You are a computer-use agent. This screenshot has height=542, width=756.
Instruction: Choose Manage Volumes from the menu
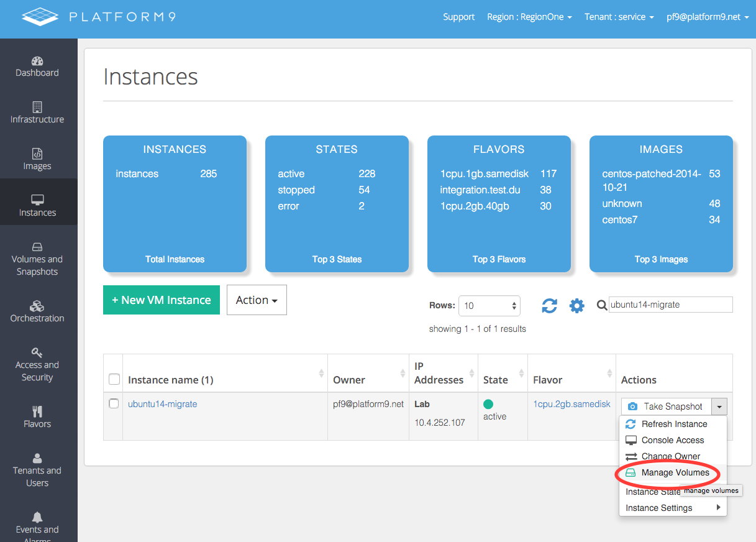[675, 472]
